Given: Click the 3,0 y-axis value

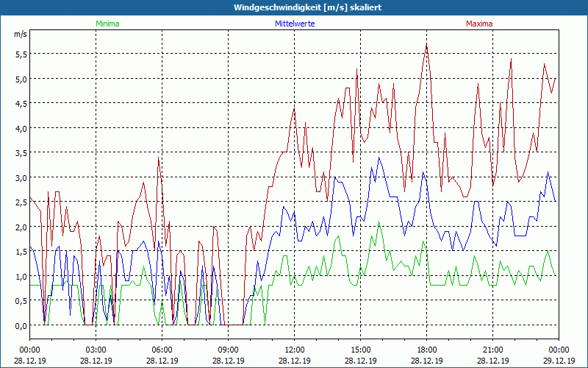Looking at the screenshot, I should (x=21, y=177).
